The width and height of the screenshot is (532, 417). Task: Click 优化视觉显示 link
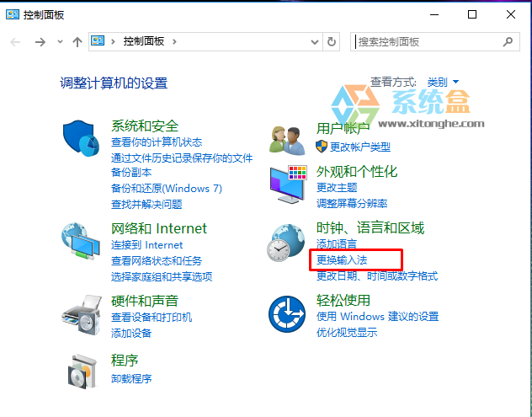pyautogui.click(x=347, y=332)
